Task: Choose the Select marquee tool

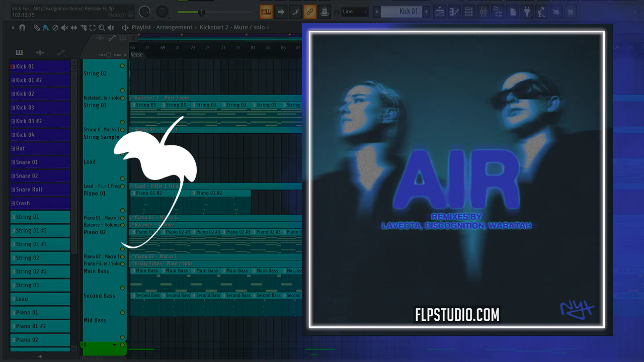Action: tap(93, 28)
